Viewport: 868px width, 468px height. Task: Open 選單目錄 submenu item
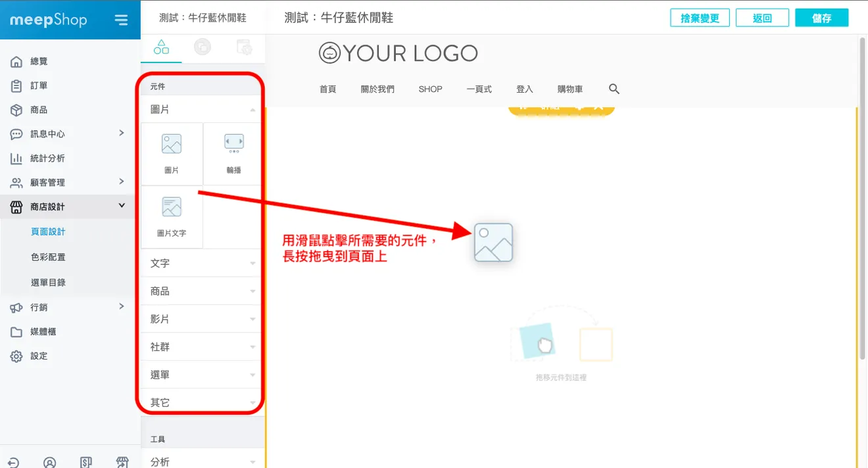(x=48, y=283)
